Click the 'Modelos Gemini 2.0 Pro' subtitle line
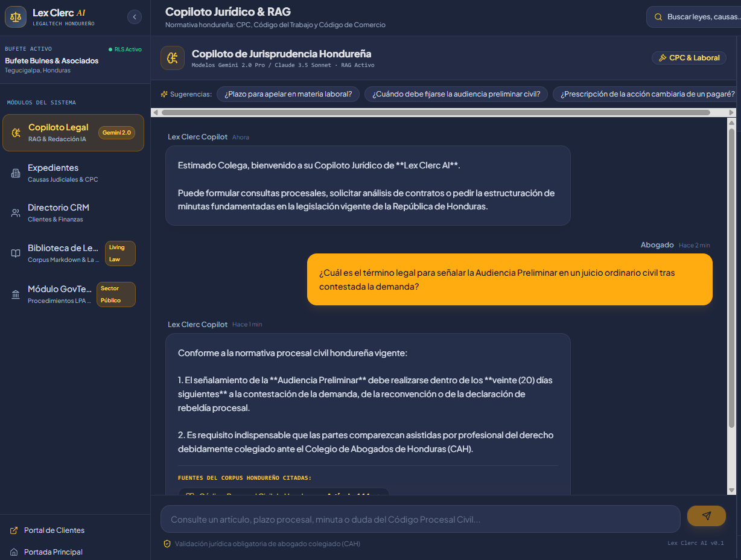Screen dimensions: 741x560 coord(283,65)
